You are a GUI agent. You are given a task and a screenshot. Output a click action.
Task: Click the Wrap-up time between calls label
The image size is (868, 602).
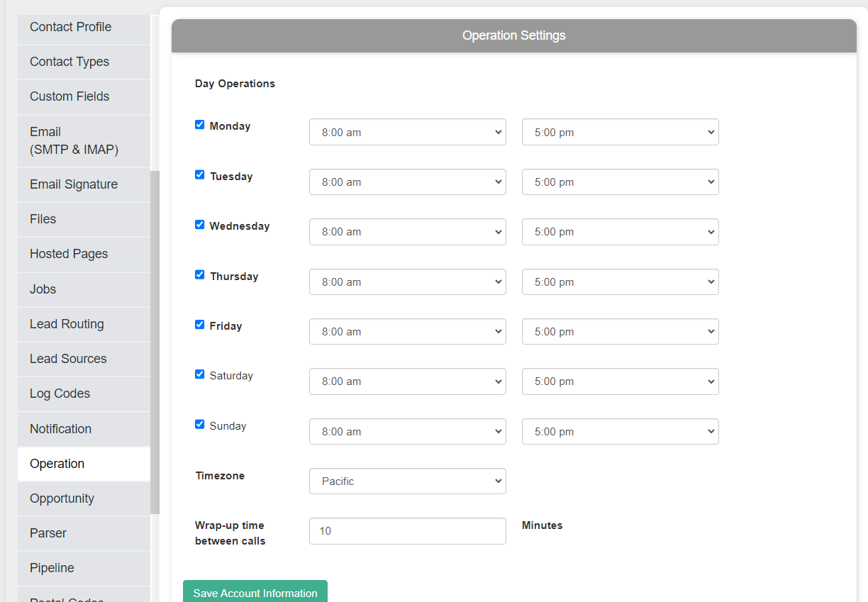tap(230, 533)
